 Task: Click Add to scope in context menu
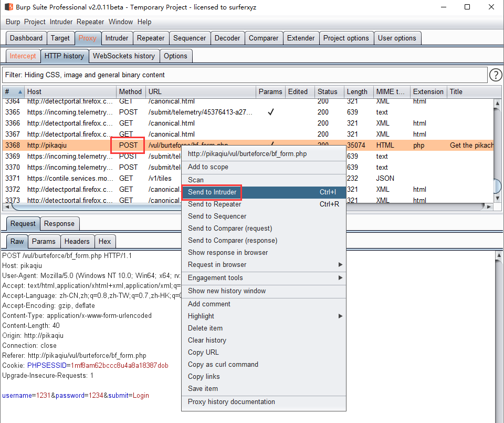click(x=264, y=167)
